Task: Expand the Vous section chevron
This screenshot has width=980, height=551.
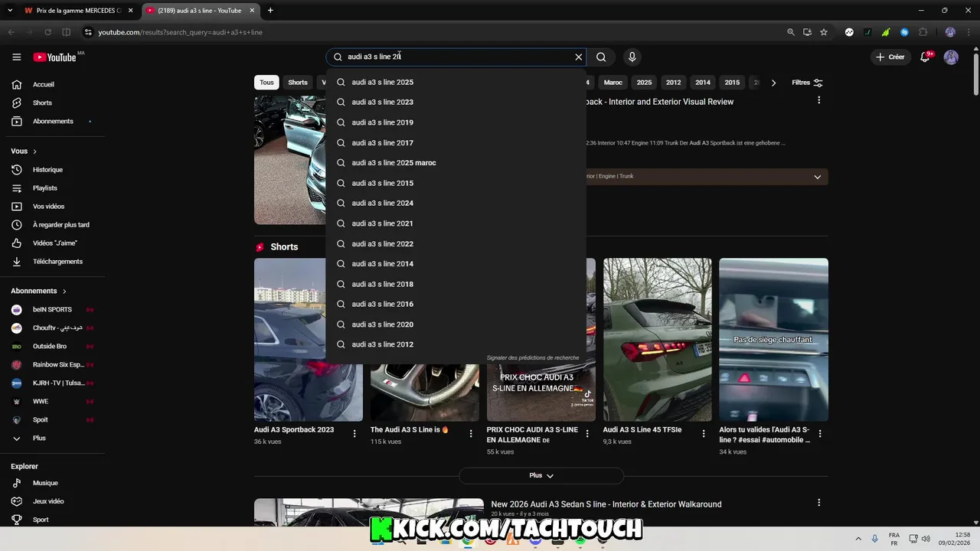Action: pos(34,152)
